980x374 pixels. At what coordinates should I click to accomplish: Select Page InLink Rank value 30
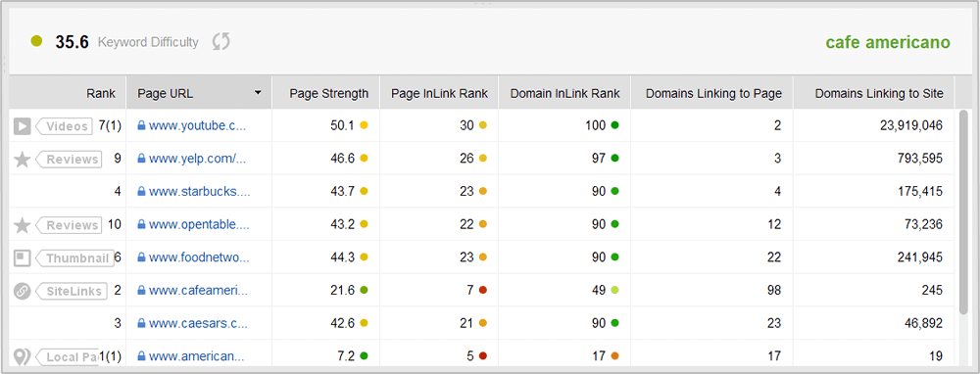[466, 125]
